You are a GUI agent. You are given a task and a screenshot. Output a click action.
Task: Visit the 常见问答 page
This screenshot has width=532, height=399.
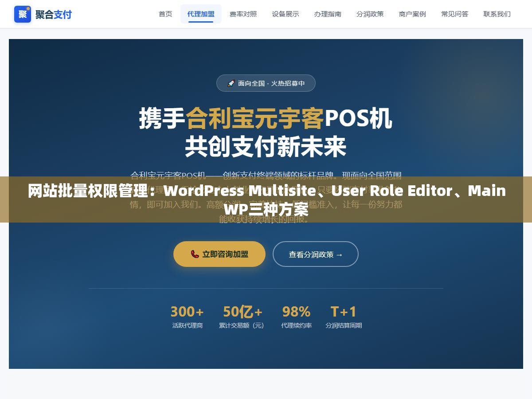(x=454, y=14)
